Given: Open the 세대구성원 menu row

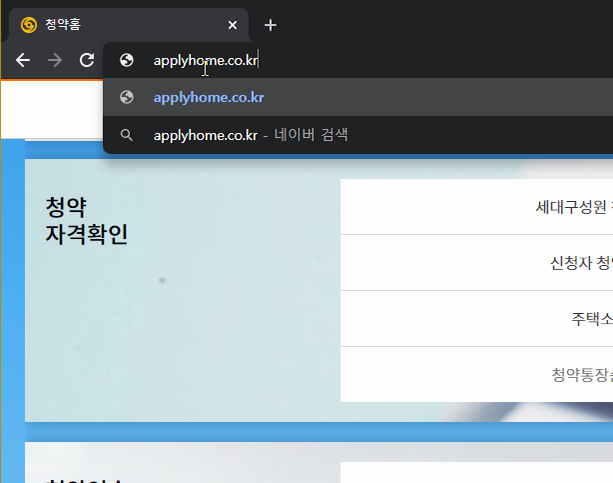Looking at the screenshot, I should tap(477, 207).
